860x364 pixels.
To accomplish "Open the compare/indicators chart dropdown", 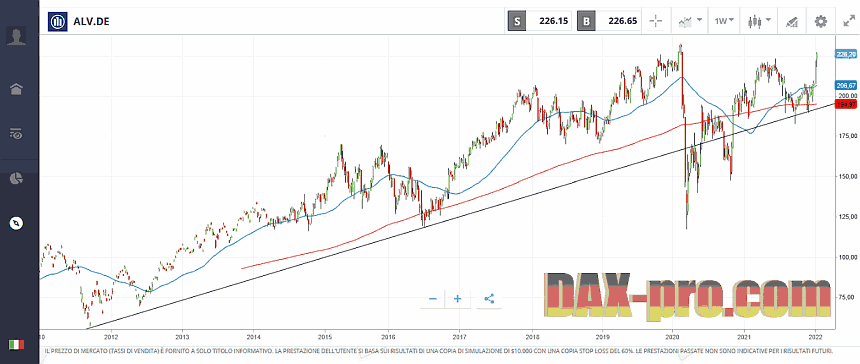I will tap(690, 22).
